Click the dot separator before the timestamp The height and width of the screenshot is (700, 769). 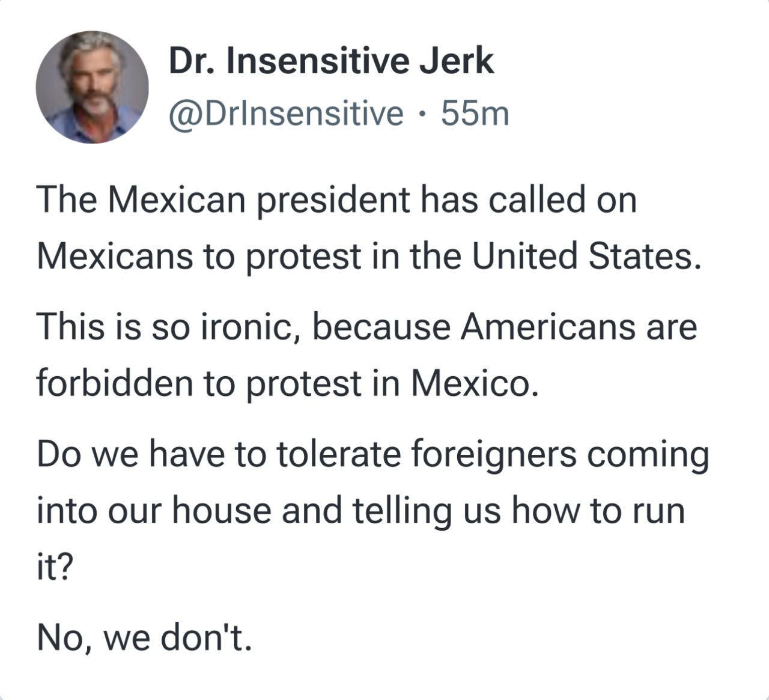pos(422,114)
